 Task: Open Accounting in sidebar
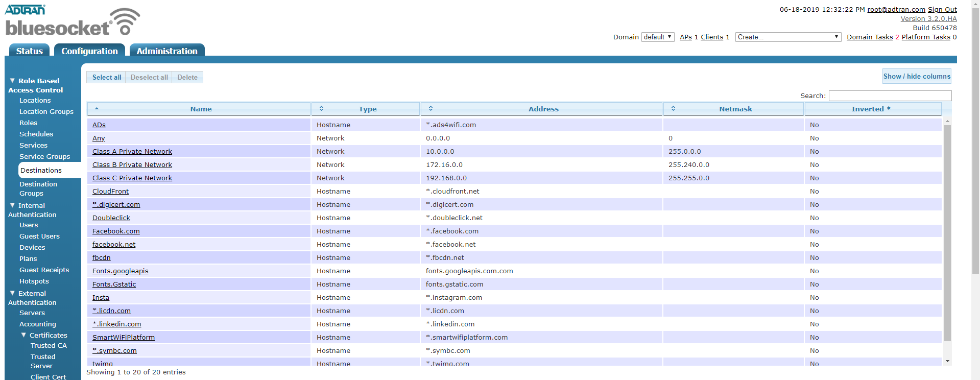(38, 324)
